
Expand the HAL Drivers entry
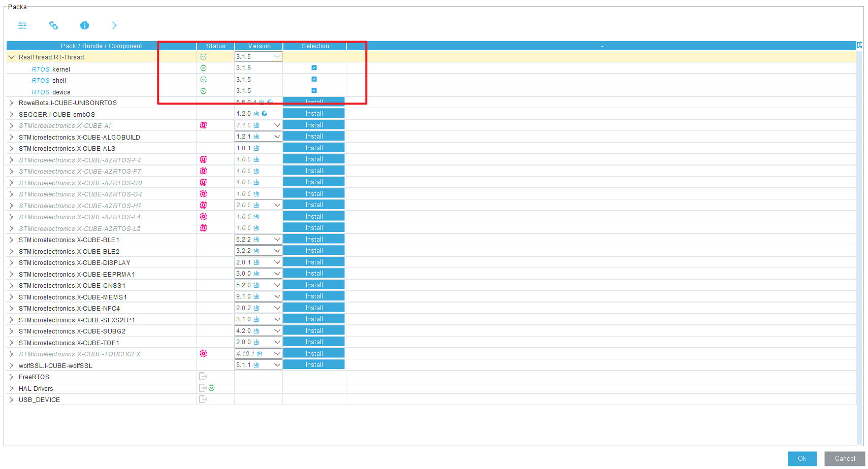click(11, 388)
